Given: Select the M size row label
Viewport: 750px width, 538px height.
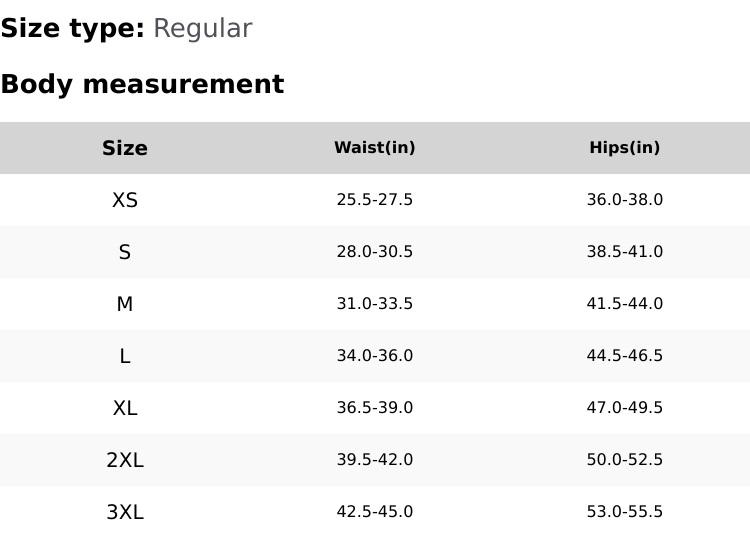Looking at the screenshot, I should click(x=125, y=304).
